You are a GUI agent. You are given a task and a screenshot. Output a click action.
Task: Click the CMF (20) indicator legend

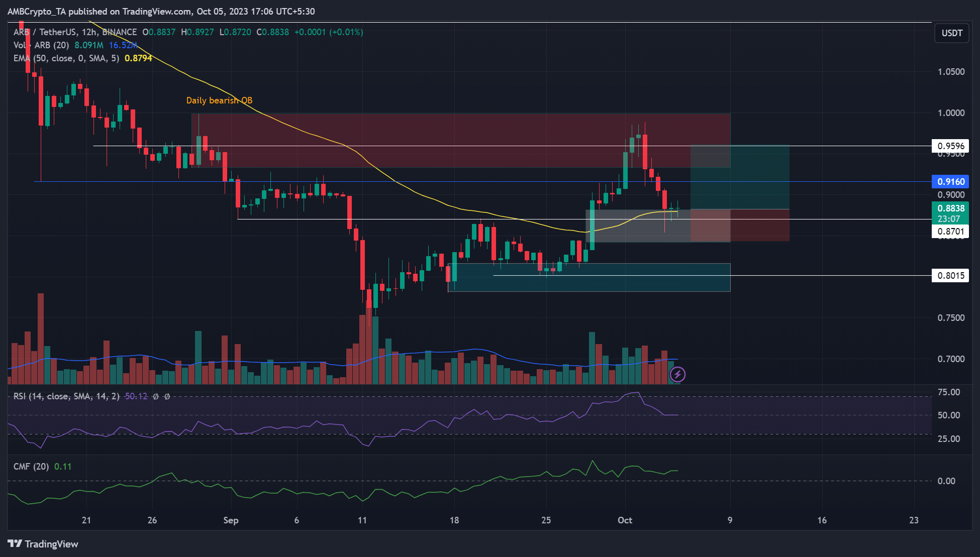(x=31, y=467)
